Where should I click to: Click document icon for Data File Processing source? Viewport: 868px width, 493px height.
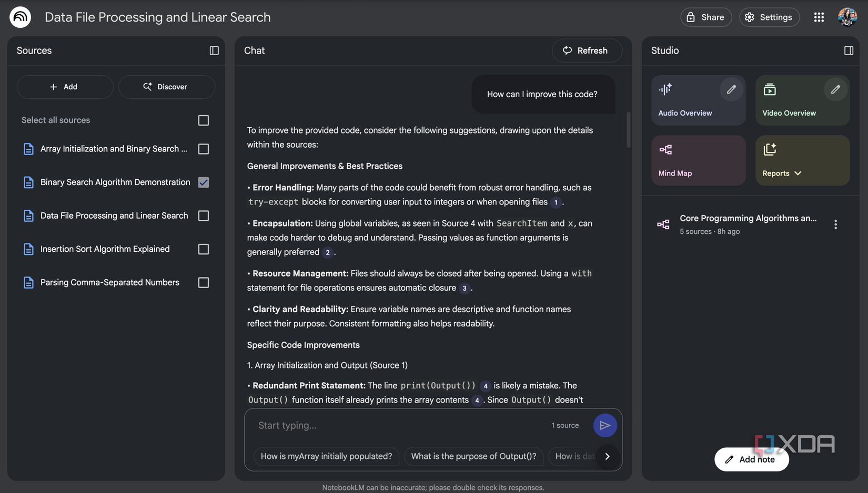point(28,215)
